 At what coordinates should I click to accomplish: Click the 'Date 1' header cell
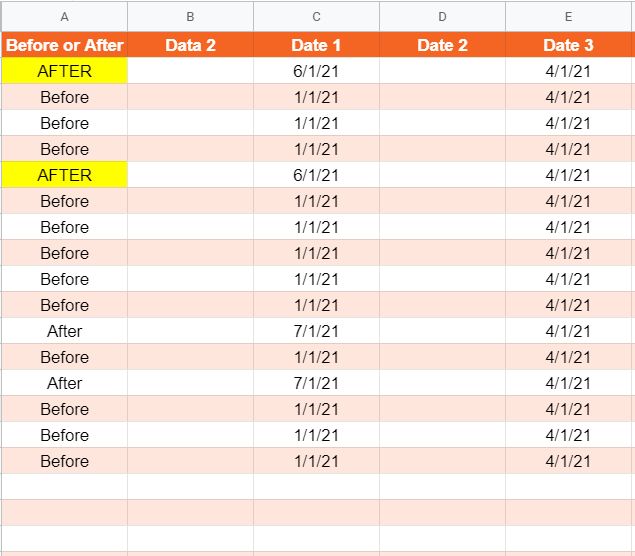tap(316, 45)
